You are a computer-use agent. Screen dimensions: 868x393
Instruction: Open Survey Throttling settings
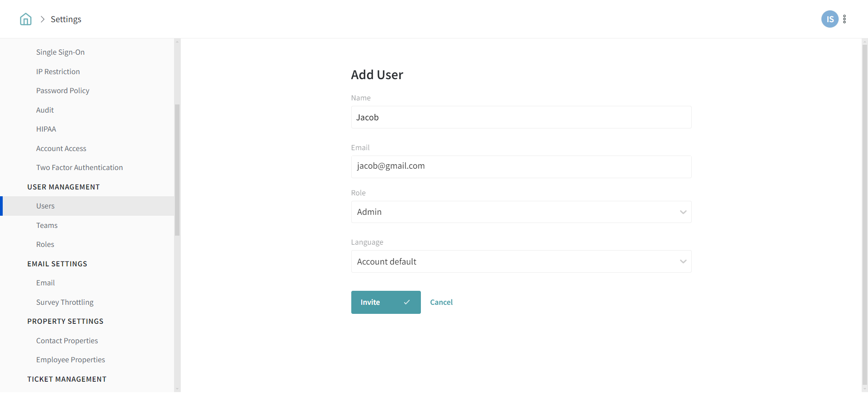point(65,303)
